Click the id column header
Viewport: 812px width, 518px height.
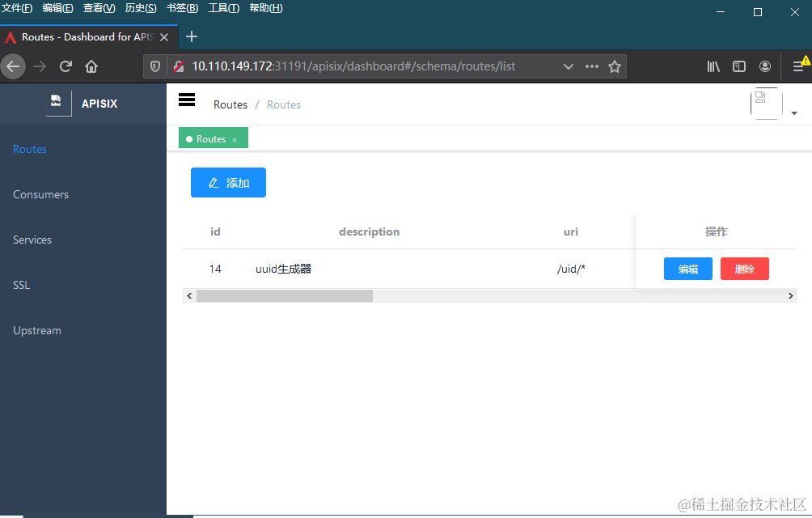click(215, 231)
